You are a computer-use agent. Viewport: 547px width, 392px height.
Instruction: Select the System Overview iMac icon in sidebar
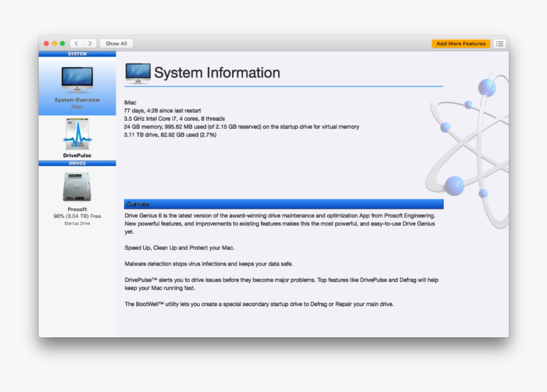tap(77, 80)
